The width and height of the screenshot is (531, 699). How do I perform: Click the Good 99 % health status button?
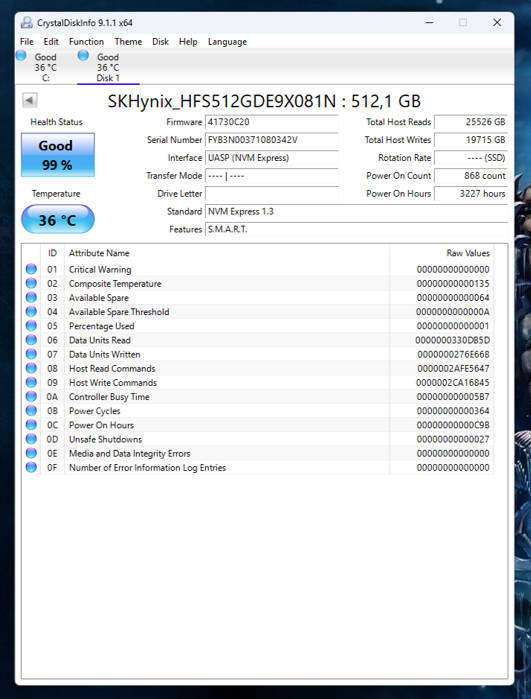click(58, 155)
